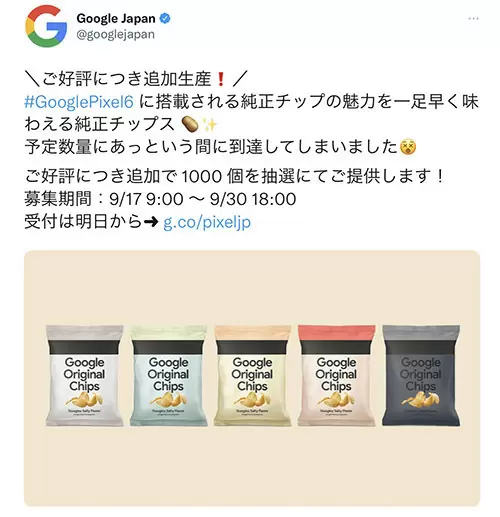The width and height of the screenshot is (500, 517).
Task: Click the potato emoji in tweet
Action: [x=190, y=125]
